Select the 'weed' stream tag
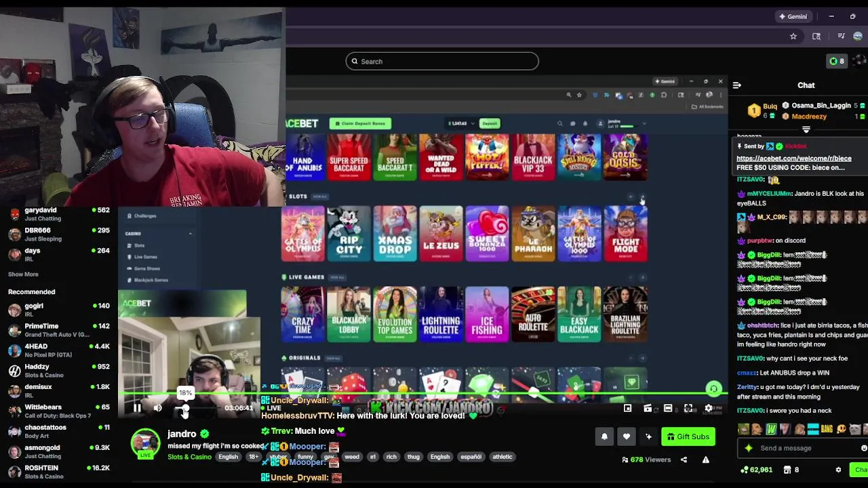The image size is (868, 488). coord(352,457)
